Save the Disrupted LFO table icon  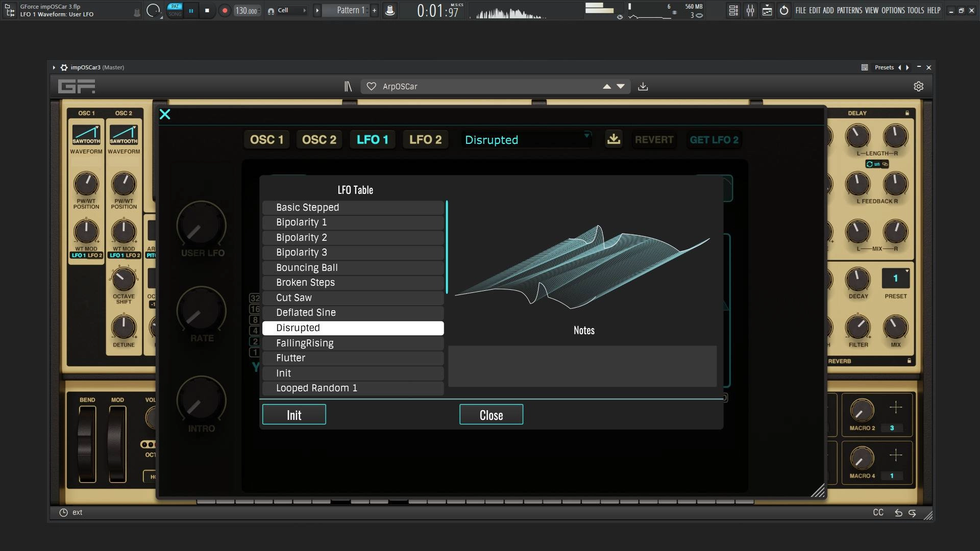pos(614,139)
